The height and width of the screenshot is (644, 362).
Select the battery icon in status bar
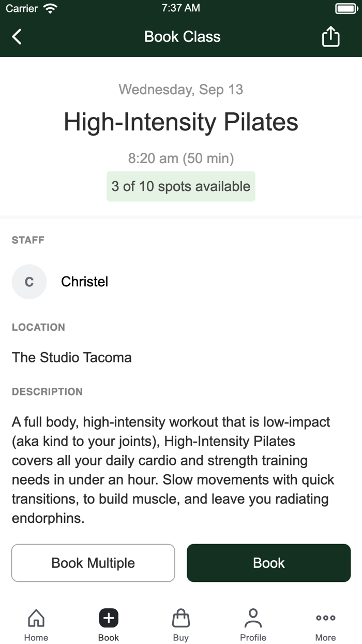(x=345, y=8)
